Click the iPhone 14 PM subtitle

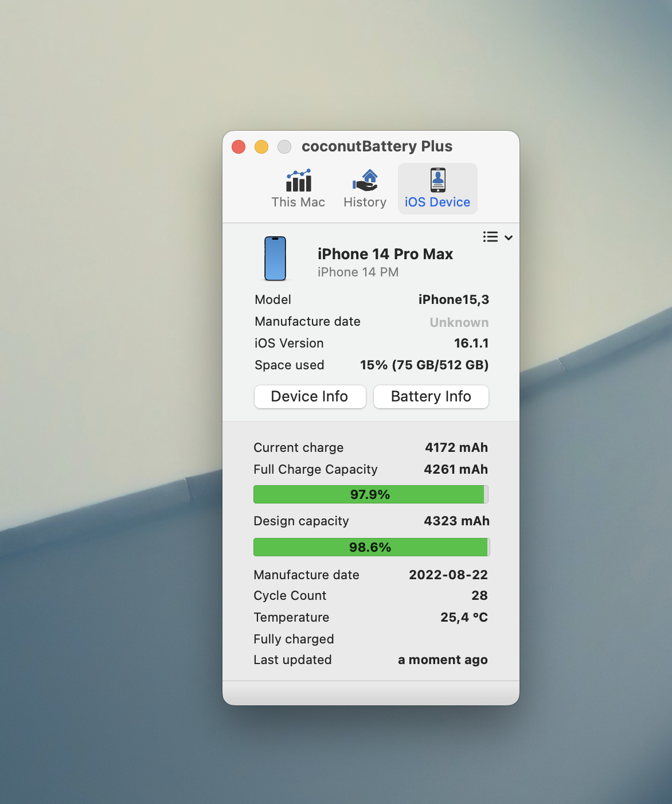point(358,272)
